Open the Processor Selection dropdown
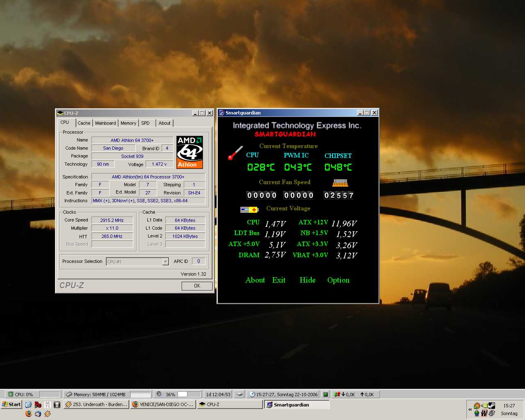 (166, 262)
